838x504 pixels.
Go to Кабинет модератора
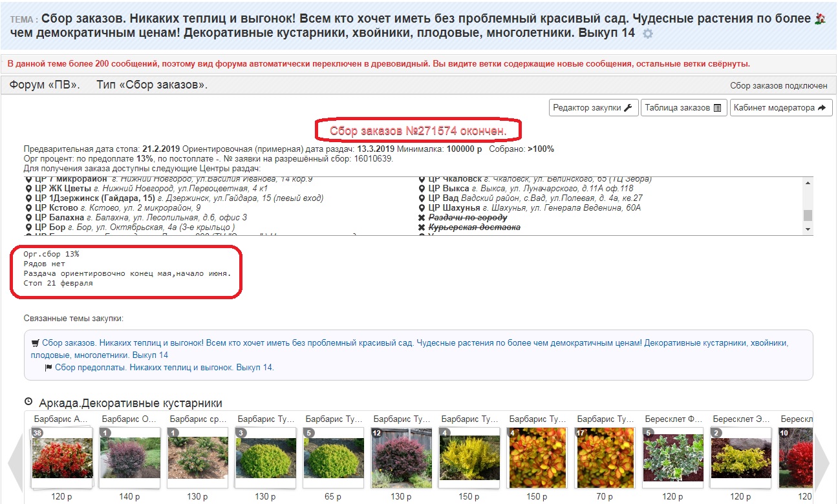pos(780,108)
